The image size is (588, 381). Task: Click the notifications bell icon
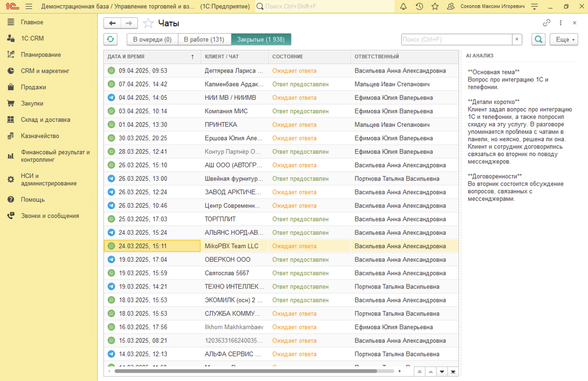[x=403, y=7]
